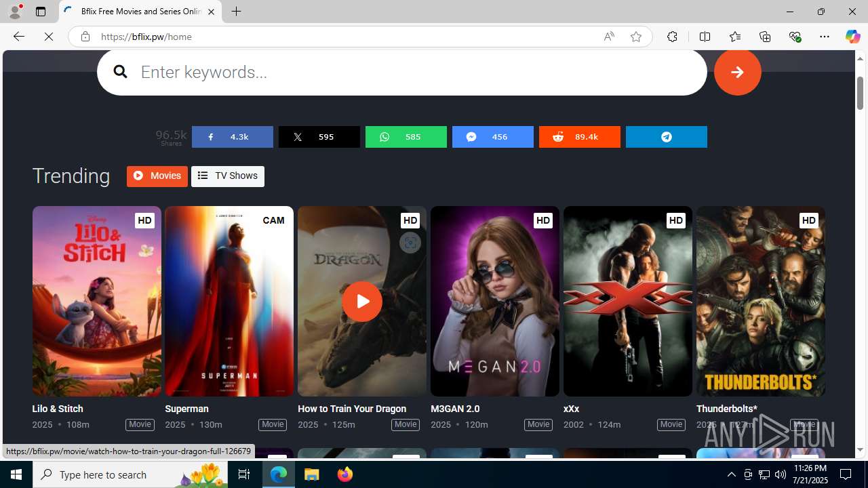Open the notification center
Viewport: 868px width, 488px height.
pos(846,474)
